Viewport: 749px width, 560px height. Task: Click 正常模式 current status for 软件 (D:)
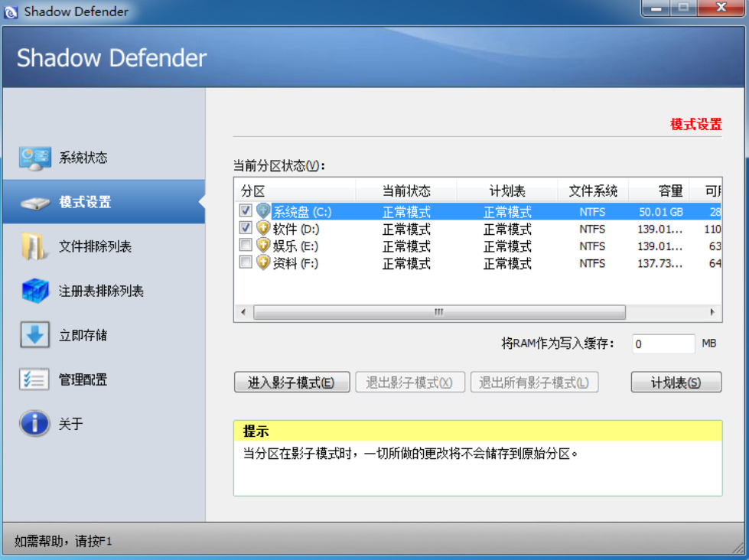pyautogui.click(x=406, y=229)
